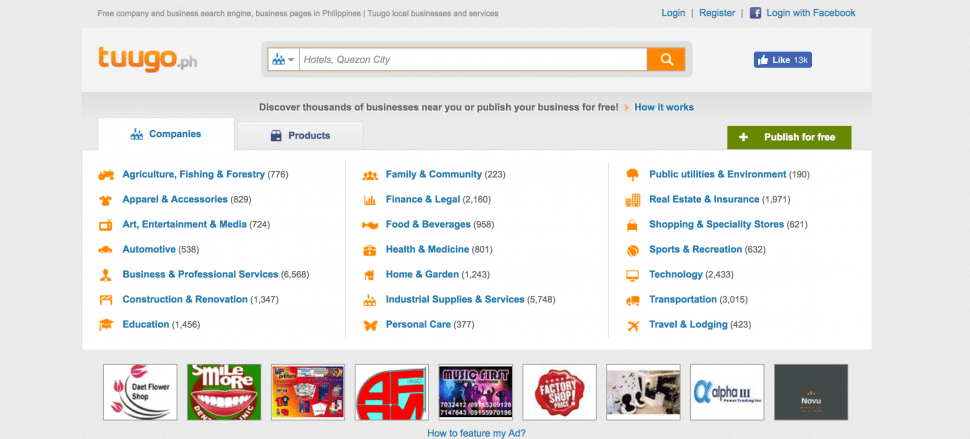Click the tractor icon beside Agriculture, Fishing & Forestry
The image size is (970, 439).
coord(106,175)
